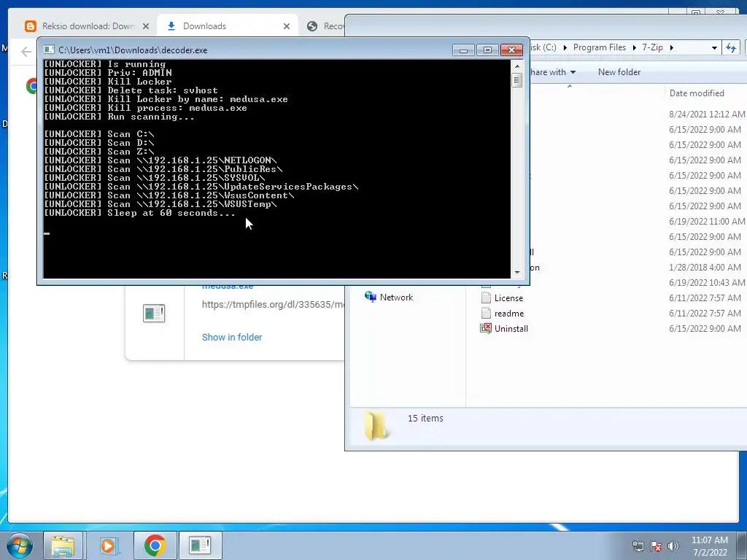Image resolution: width=747 pixels, height=560 pixels.
Task: Close the Downloads tab
Action: point(286,26)
